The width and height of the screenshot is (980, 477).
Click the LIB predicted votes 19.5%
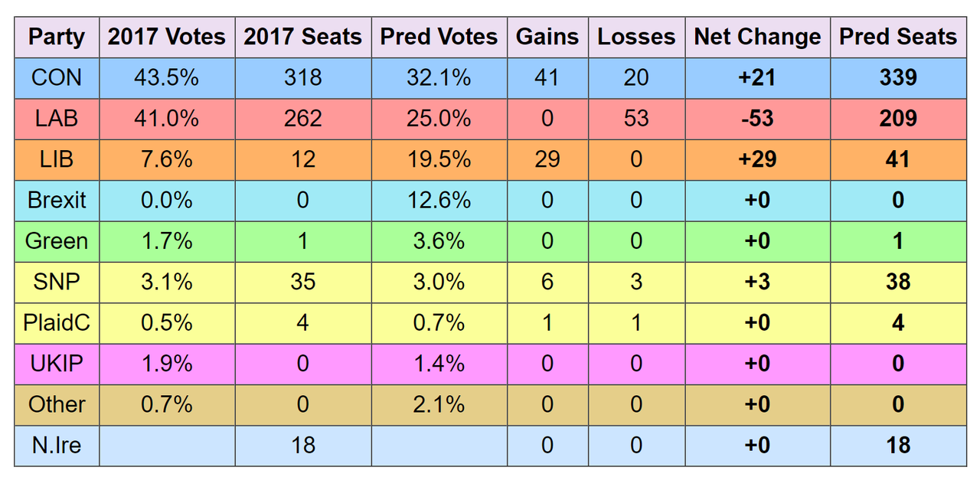pos(439,159)
